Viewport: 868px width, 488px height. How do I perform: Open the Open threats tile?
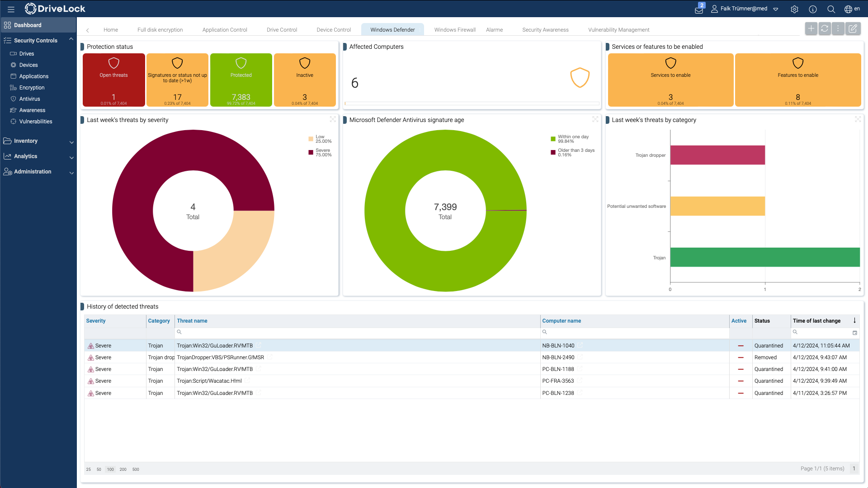(x=113, y=80)
